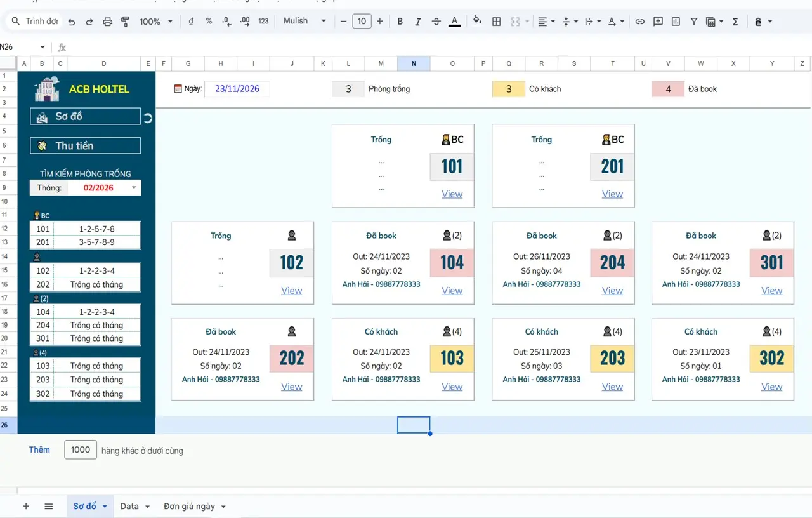Switch to the Data sheet tab

134,506
